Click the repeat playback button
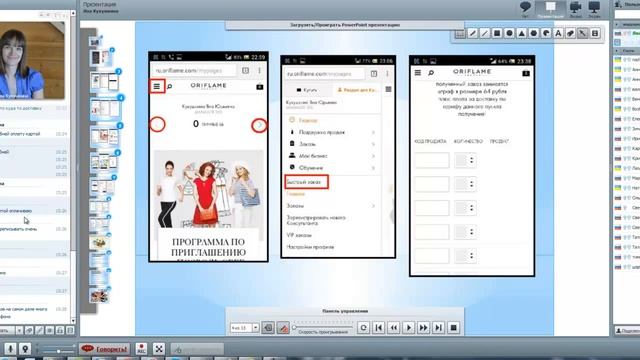The image size is (640, 360). click(363, 328)
